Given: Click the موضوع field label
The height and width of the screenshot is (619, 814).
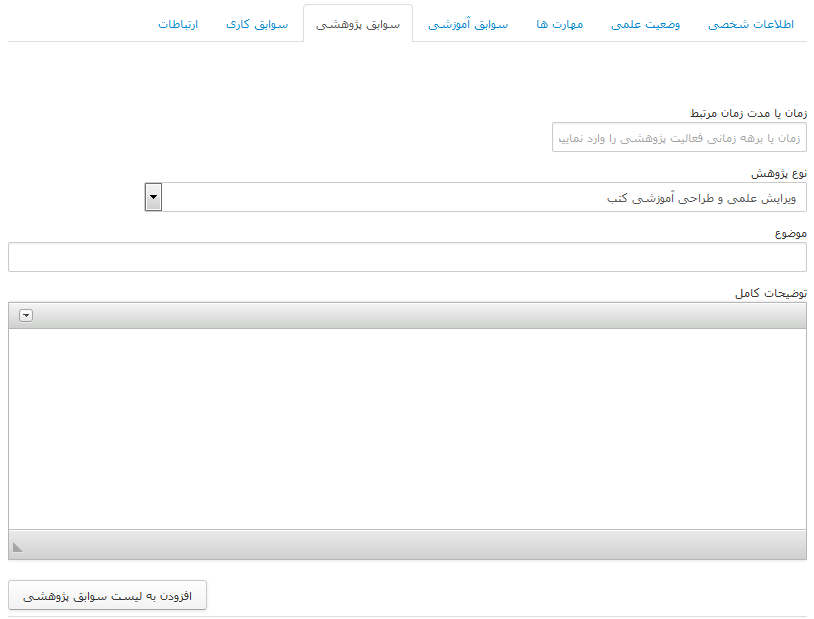Looking at the screenshot, I should (x=790, y=233).
